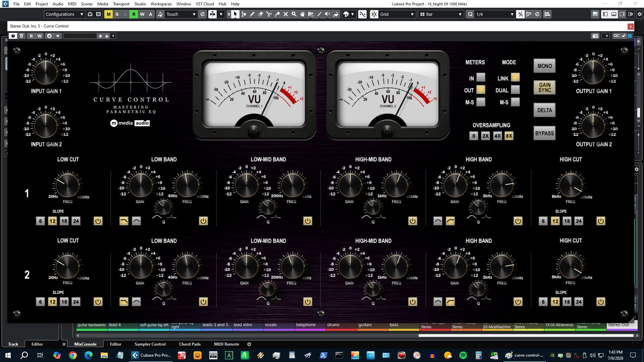Switch to the Chord Pads tab

190,344
